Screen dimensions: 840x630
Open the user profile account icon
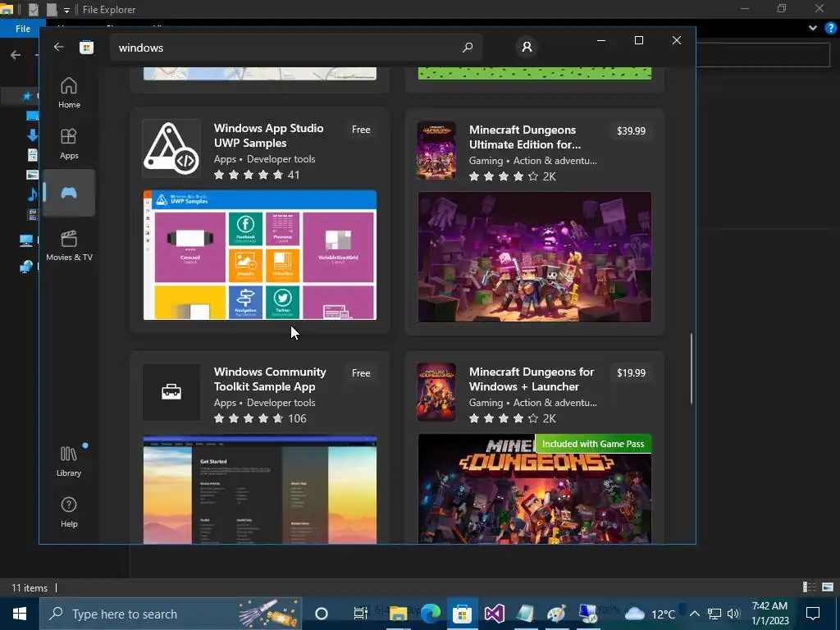coord(527,47)
